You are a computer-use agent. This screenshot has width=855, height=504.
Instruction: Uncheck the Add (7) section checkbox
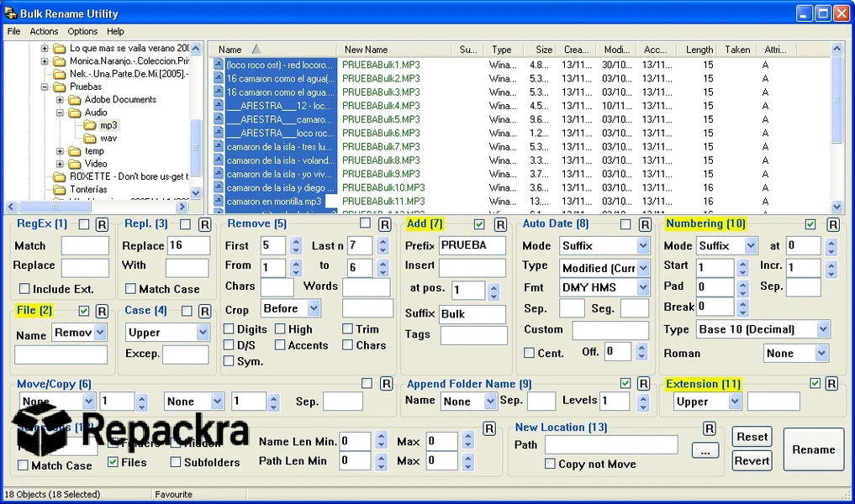(479, 224)
